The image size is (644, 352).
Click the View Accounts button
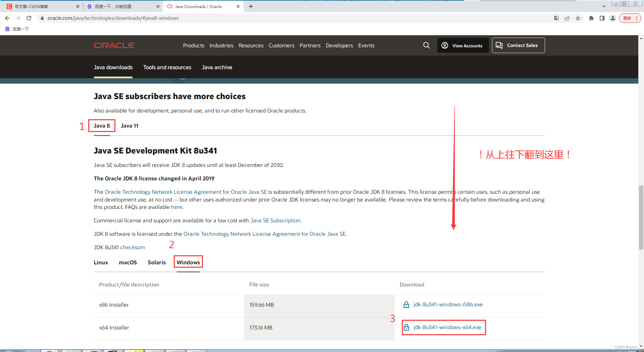pyautogui.click(x=463, y=45)
